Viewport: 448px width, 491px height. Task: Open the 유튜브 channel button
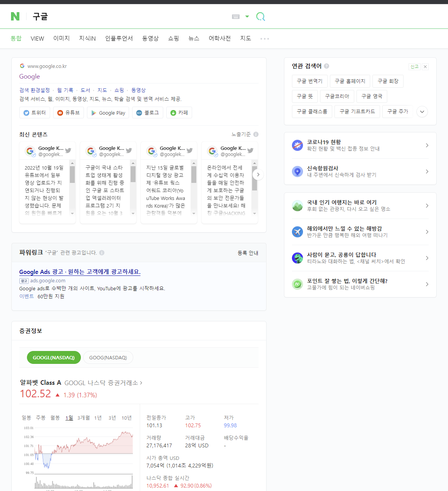pyautogui.click(x=68, y=113)
